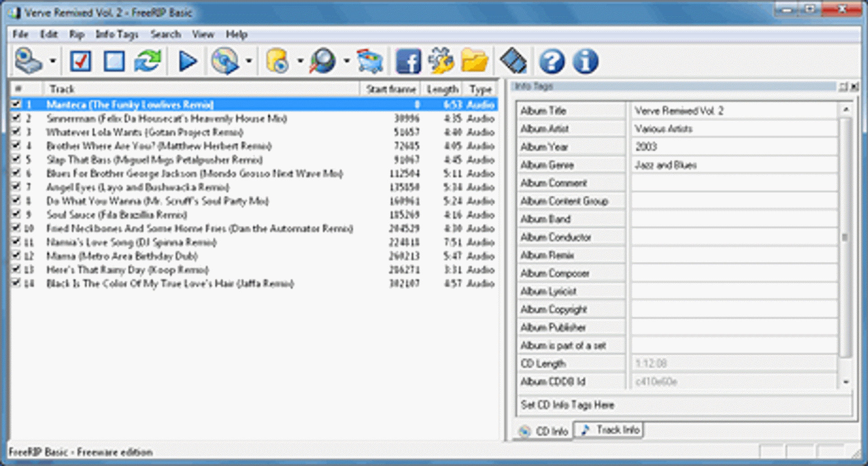Click the CD database icon

click(277, 61)
